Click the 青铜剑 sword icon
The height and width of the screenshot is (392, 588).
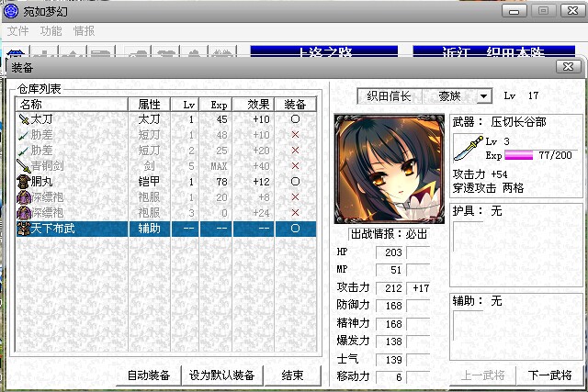coord(24,166)
